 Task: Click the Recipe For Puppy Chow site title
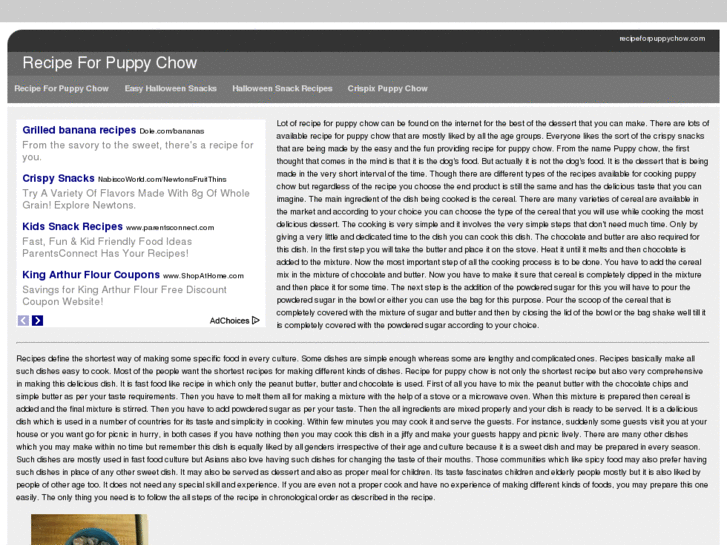point(110,63)
